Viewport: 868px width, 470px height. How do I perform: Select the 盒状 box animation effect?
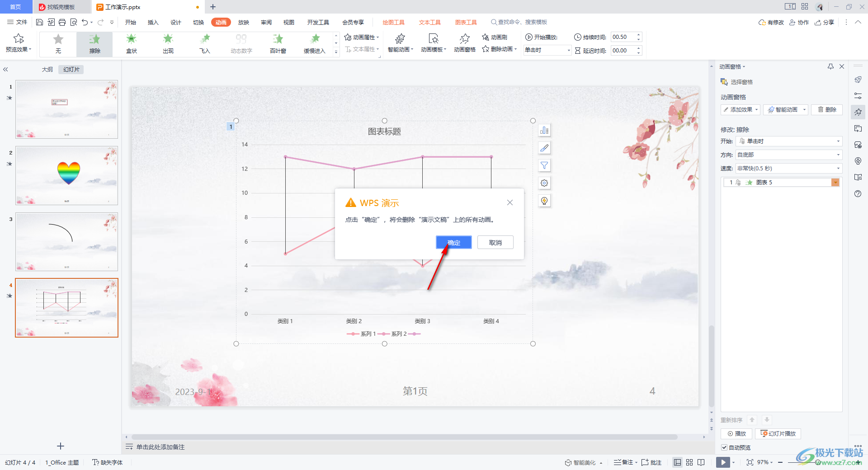pyautogui.click(x=132, y=44)
